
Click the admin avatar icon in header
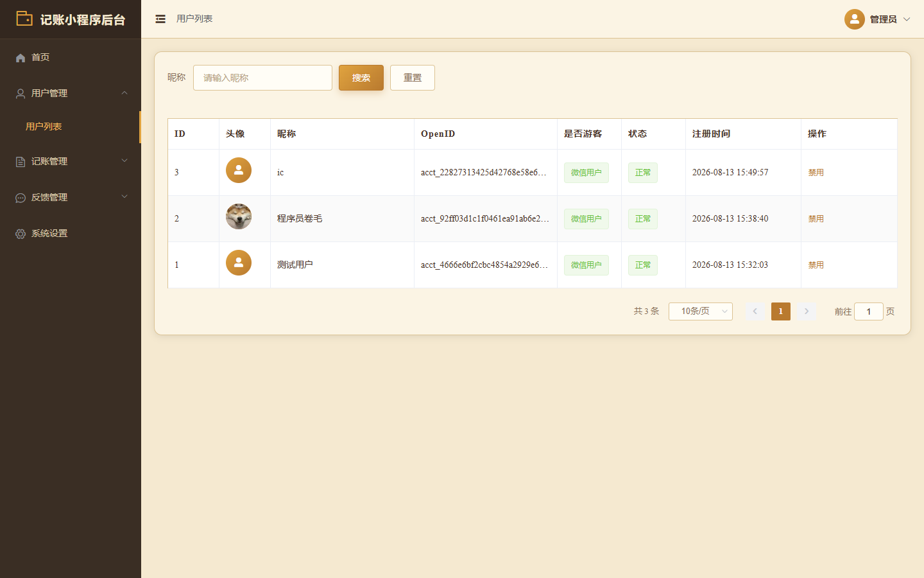click(855, 19)
